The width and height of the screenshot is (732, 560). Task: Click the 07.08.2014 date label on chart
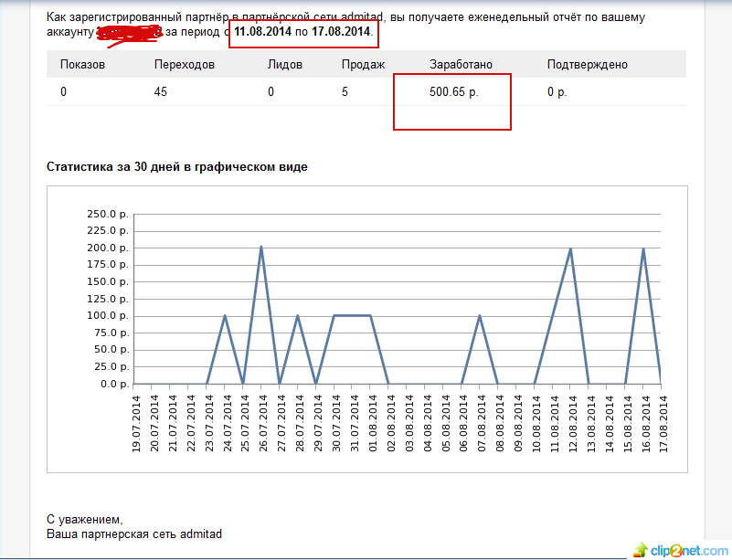(x=482, y=424)
